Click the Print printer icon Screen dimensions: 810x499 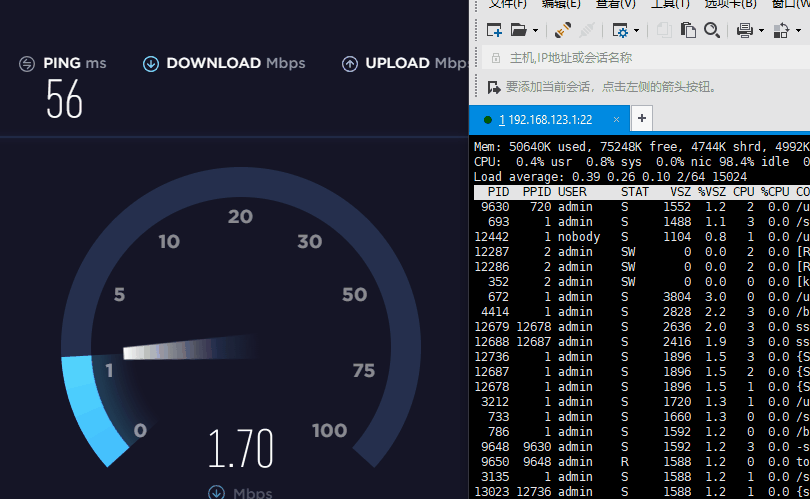pos(744,30)
